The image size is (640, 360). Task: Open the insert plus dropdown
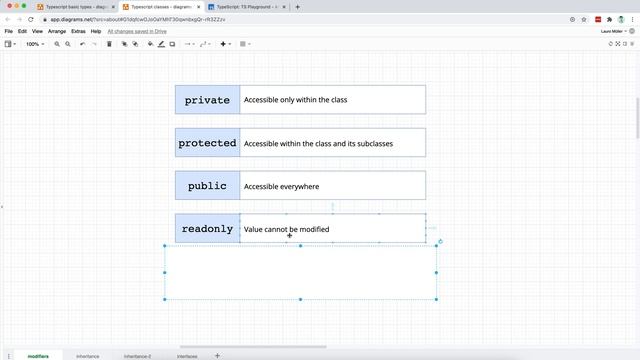coord(226,44)
